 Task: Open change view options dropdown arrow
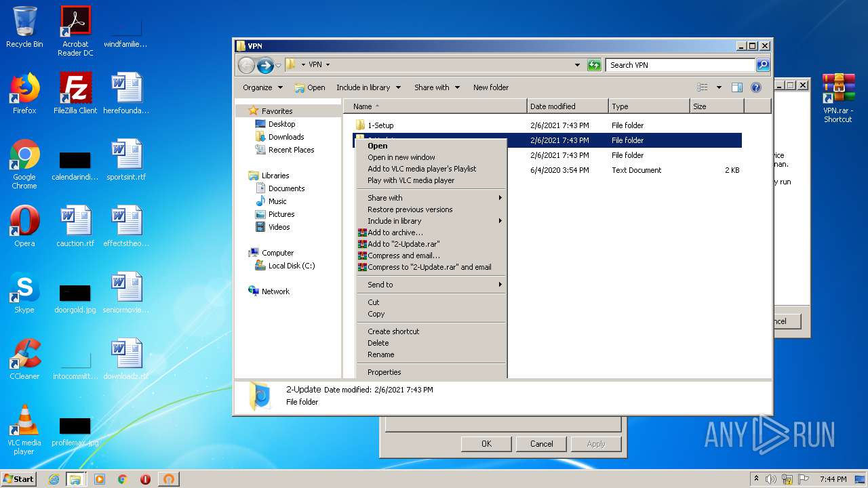[x=719, y=87]
